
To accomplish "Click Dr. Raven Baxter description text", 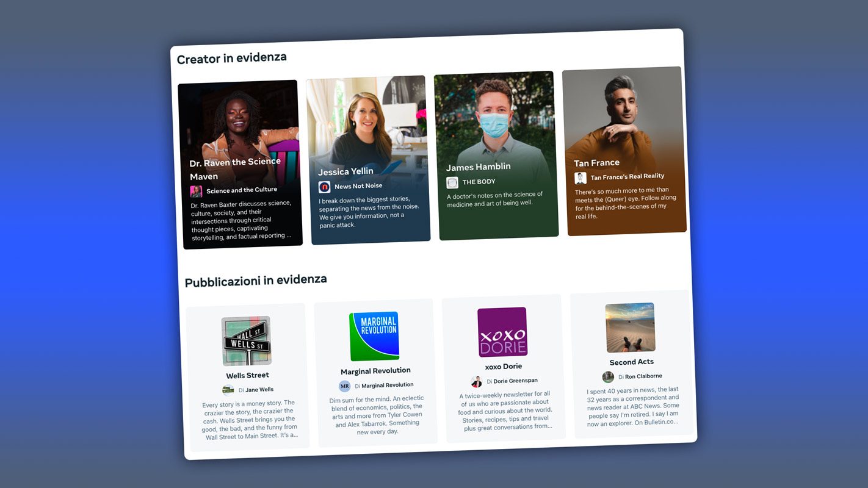I will 241,221.
